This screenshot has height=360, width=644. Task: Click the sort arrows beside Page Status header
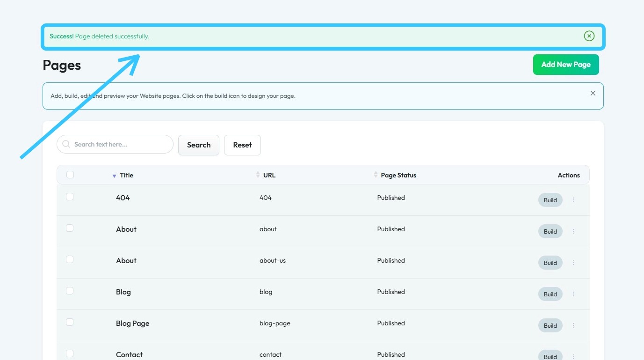pyautogui.click(x=376, y=175)
